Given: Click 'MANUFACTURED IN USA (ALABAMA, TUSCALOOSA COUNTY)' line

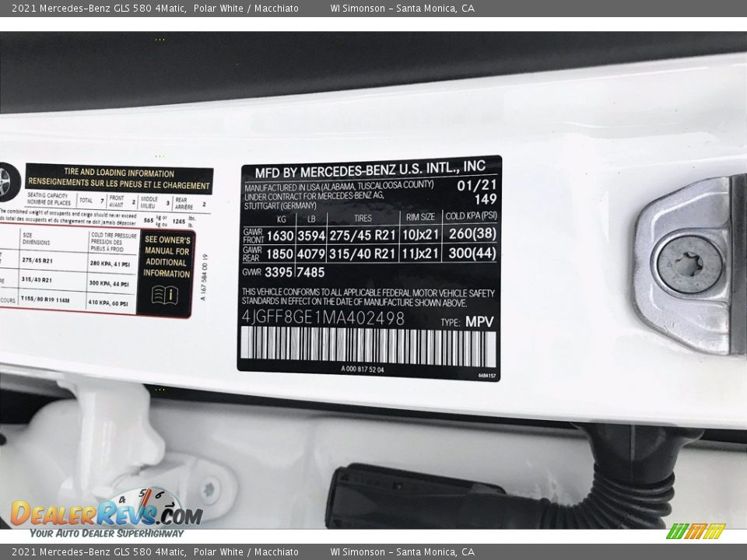Looking at the screenshot, I should click(338, 186).
